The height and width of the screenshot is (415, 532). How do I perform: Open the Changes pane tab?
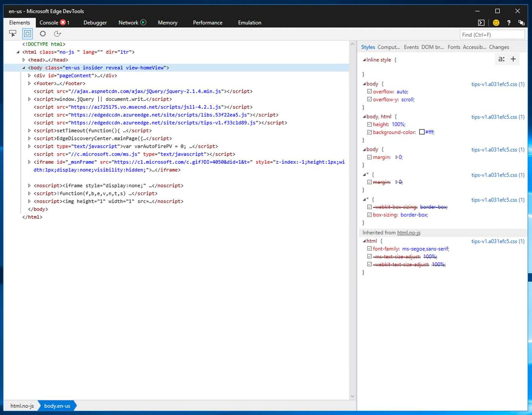499,47
